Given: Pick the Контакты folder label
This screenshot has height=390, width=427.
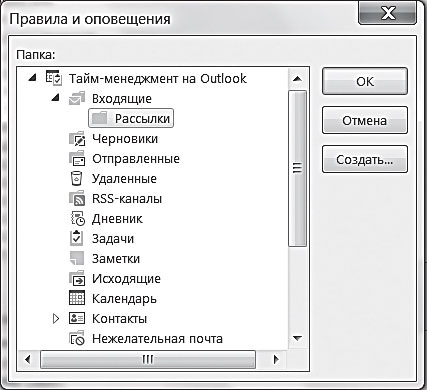Looking at the screenshot, I should pyautogui.click(x=119, y=319).
